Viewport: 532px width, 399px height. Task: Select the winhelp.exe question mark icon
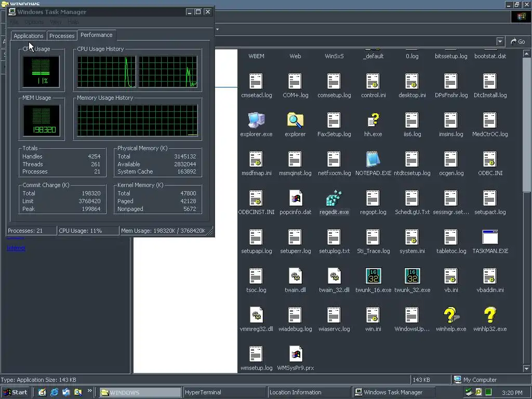click(451, 315)
